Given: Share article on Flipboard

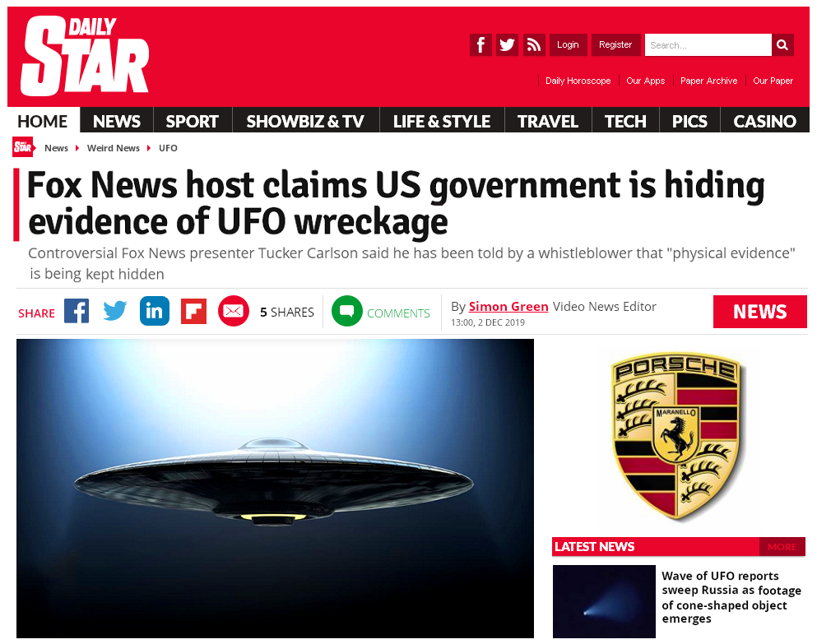Looking at the screenshot, I should [194, 311].
